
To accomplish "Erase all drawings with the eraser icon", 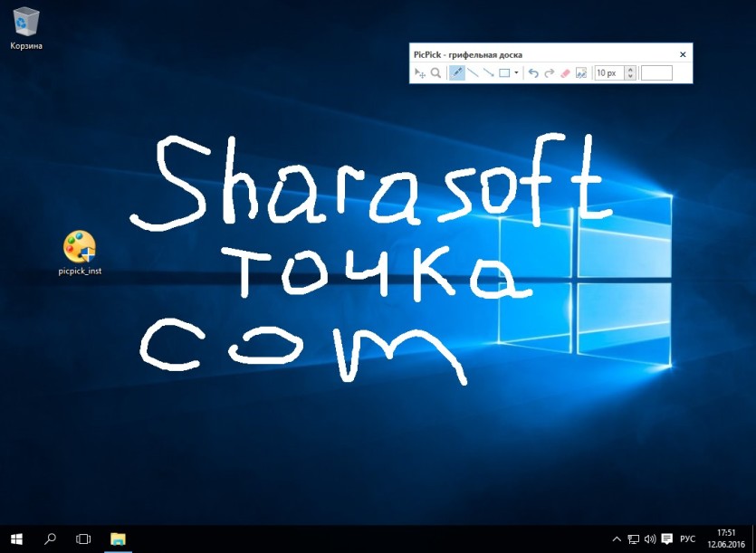I will pos(565,73).
